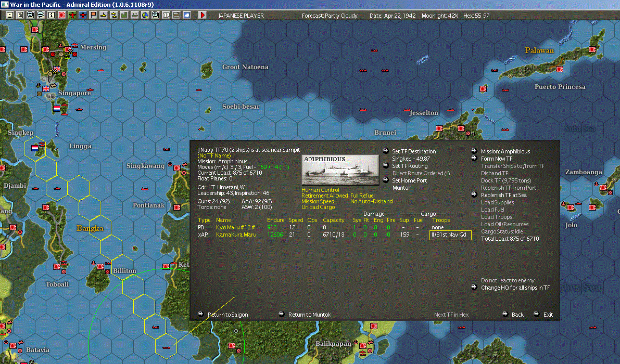Open ship Kyo Maru #12 details
The image size is (620, 364).
pyautogui.click(x=235, y=227)
